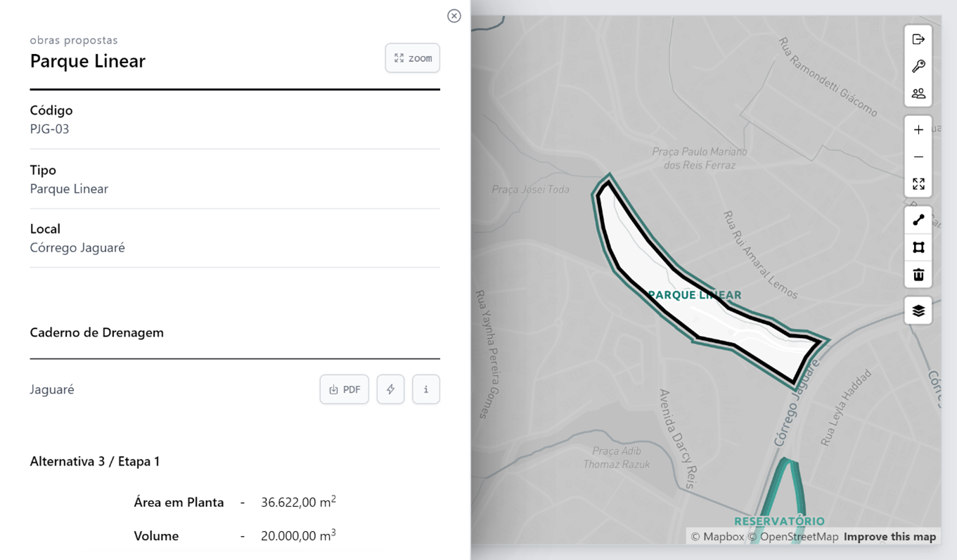957x560 pixels.
Task: Click the Rua Ramondetti Giácomo street label
Action: pos(828,77)
